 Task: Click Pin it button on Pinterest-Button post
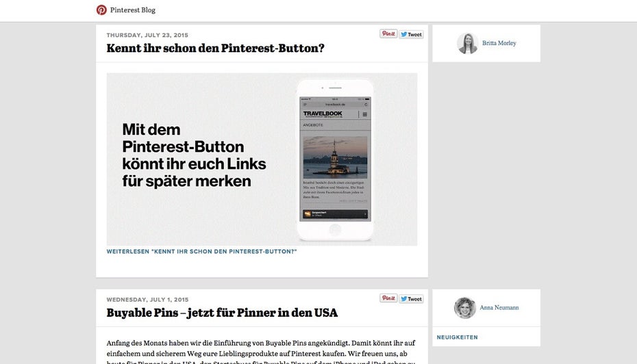[388, 34]
